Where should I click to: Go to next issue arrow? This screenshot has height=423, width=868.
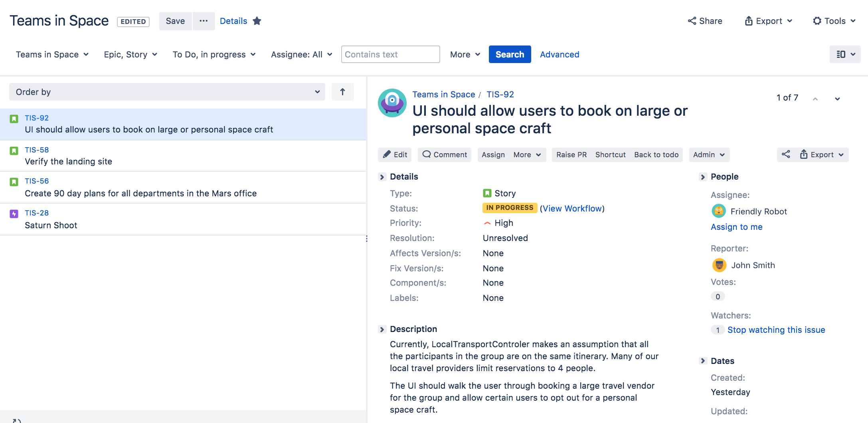[837, 99]
